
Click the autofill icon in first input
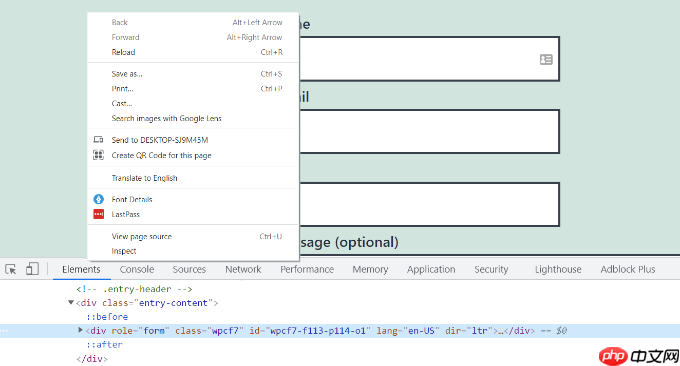click(546, 59)
